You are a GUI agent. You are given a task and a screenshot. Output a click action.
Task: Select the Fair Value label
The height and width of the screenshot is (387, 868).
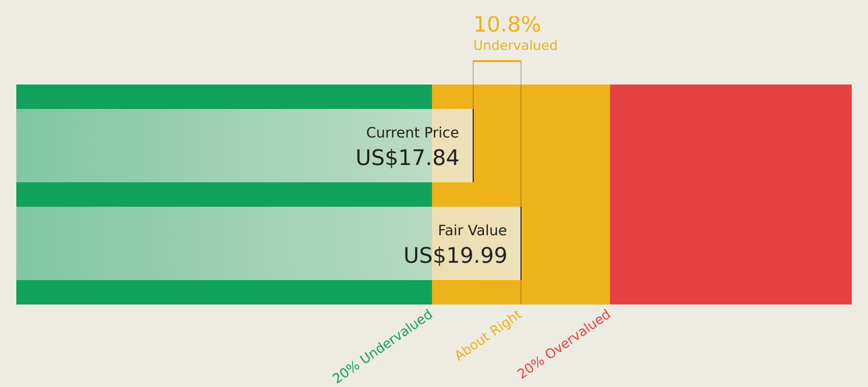pyautogui.click(x=472, y=231)
